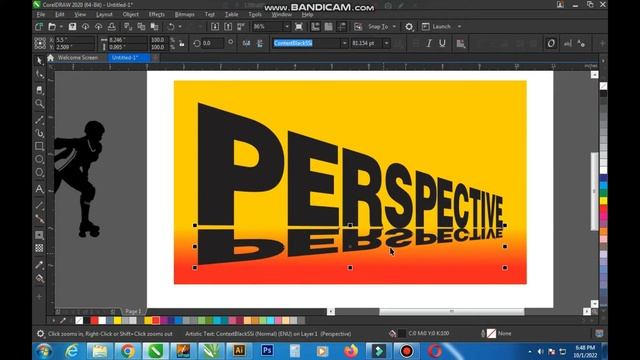Choose the Color Eyedropper tool
Screen dimensions: 640x360
(39, 265)
